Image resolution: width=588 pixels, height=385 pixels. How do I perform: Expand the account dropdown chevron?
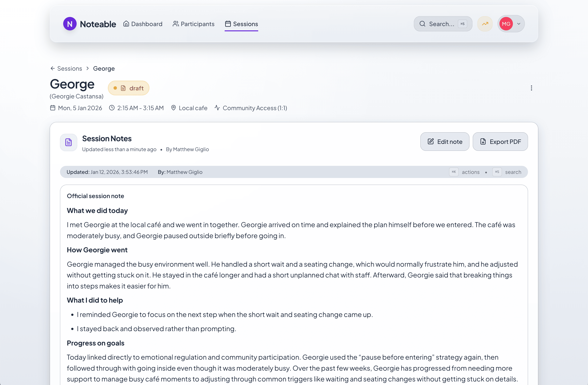[x=519, y=24]
